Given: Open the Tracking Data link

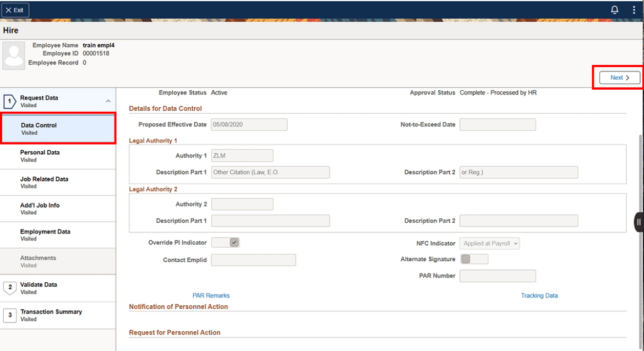Looking at the screenshot, I should [539, 295].
